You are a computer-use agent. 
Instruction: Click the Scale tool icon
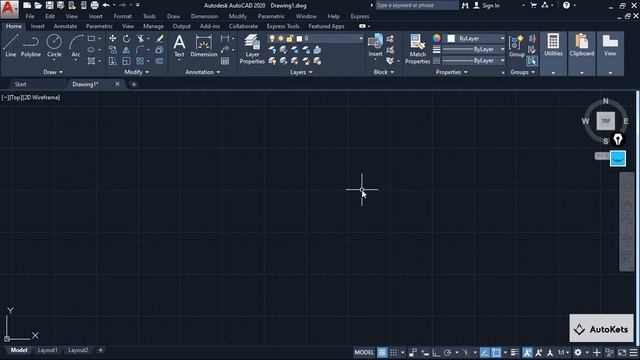click(127, 61)
